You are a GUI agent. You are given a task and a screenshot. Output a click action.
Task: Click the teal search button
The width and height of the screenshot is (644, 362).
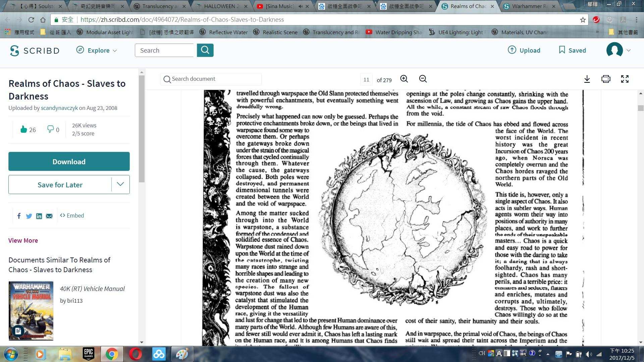coord(205,50)
